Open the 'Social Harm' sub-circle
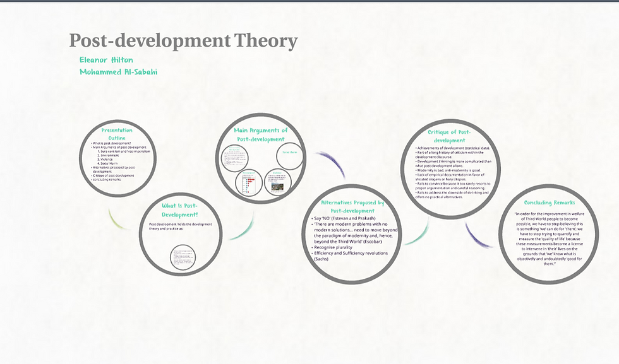Image resolution: width=619 pixels, height=364 pixels. [290, 156]
